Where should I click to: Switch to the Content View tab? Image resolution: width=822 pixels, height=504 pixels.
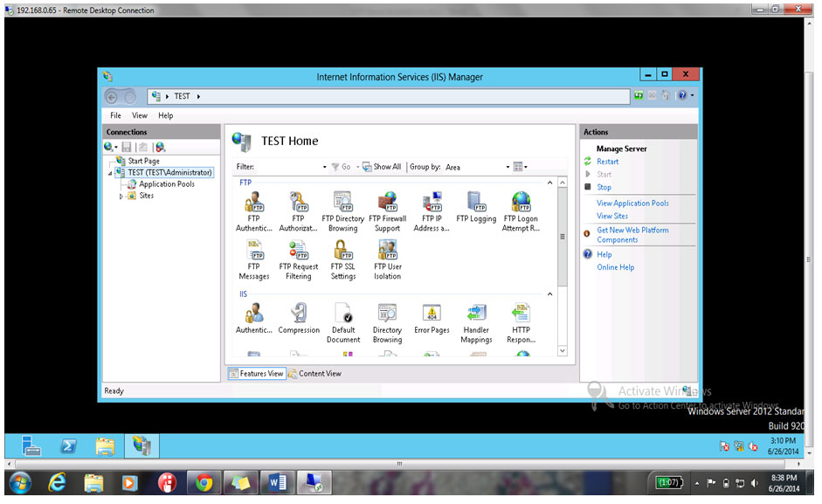pyautogui.click(x=314, y=373)
